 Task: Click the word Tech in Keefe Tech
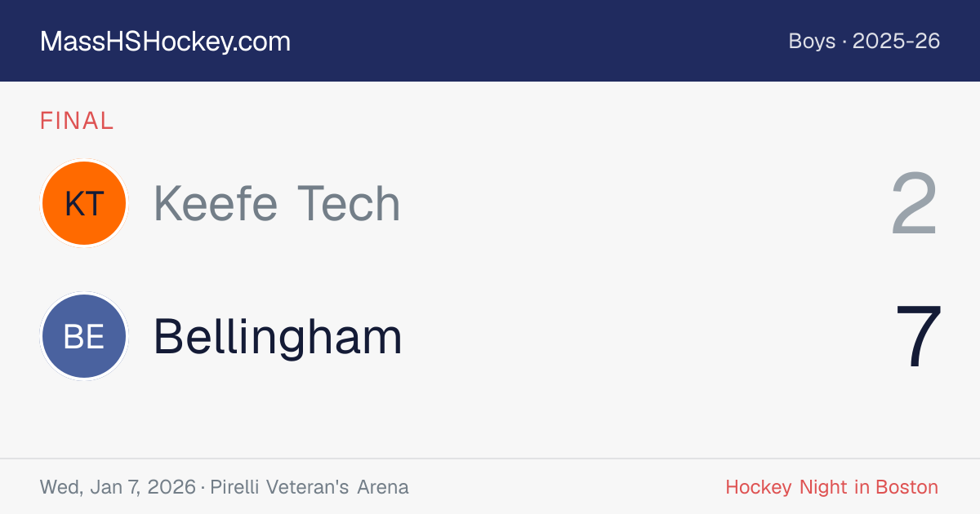coord(349,203)
